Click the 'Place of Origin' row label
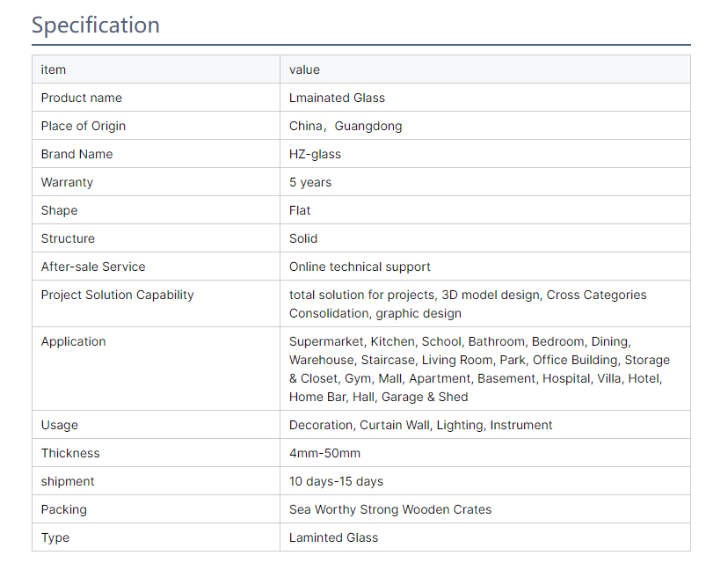728x570 pixels. pos(84,127)
